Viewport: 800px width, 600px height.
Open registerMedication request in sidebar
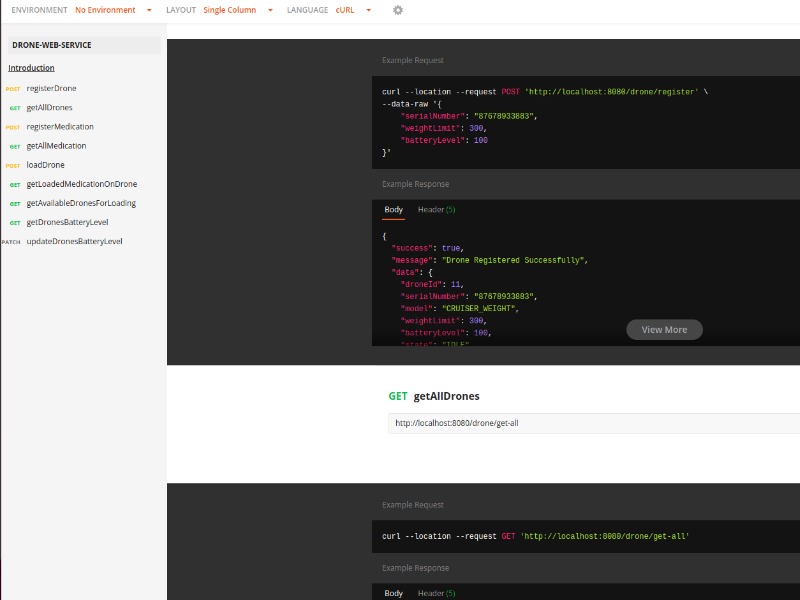click(60, 127)
